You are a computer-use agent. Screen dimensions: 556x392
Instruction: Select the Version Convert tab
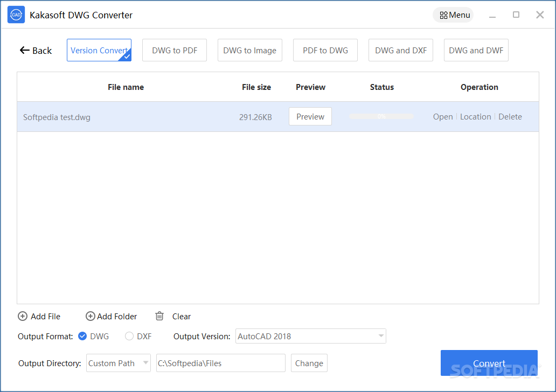pyautogui.click(x=99, y=50)
